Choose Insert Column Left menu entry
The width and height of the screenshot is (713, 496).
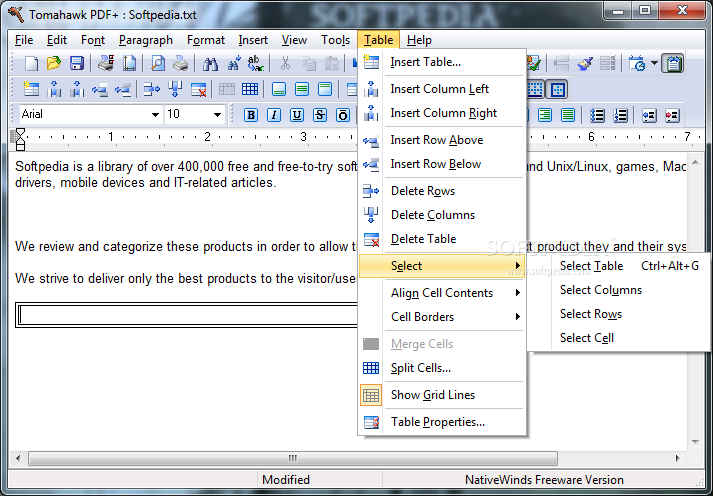pos(442,89)
